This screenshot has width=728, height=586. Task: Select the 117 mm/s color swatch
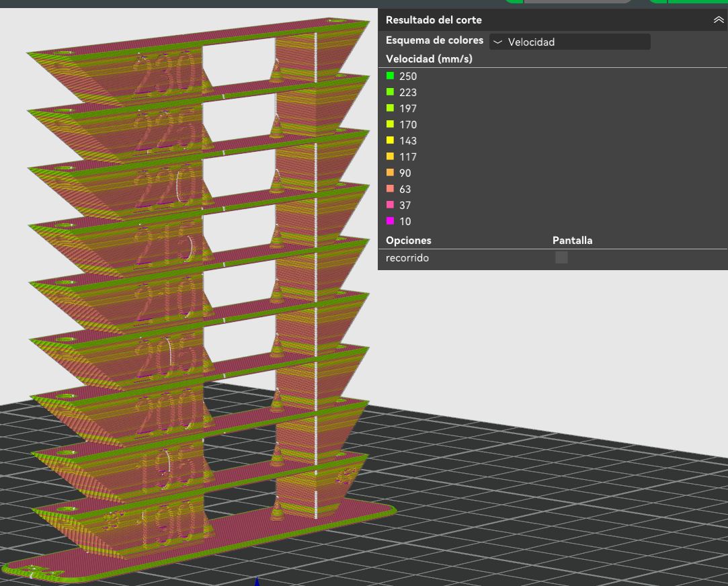pos(391,157)
